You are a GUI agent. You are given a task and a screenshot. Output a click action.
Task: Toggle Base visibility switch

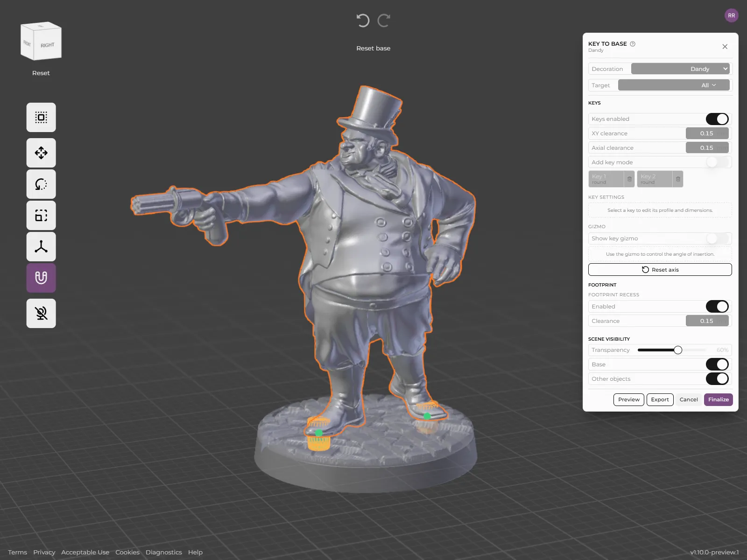tap(717, 364)
